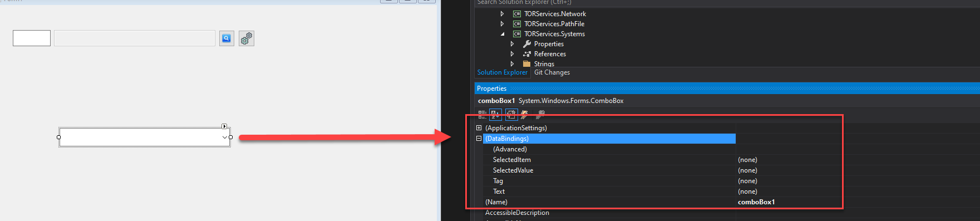Expand the (ApplicationSettings) node
The width and height of the screenshot is (980, 221).
pos(479,128)
